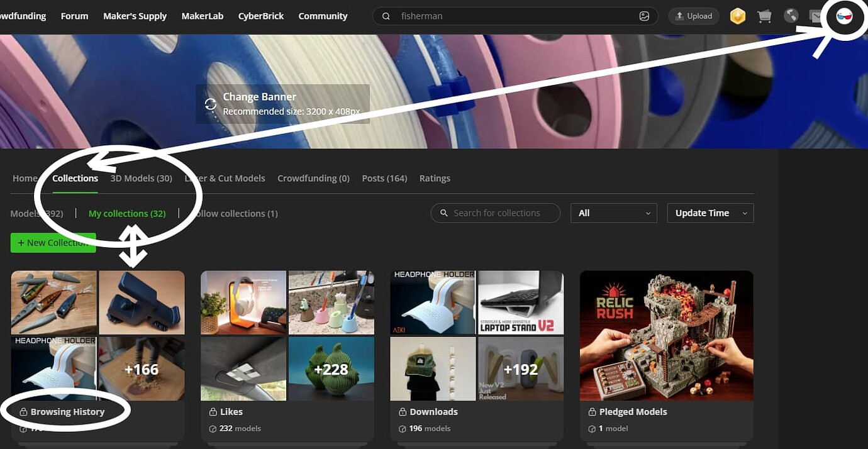Select the Collections tab
This screenshot has height=449, width=868.
pos(75,178)
